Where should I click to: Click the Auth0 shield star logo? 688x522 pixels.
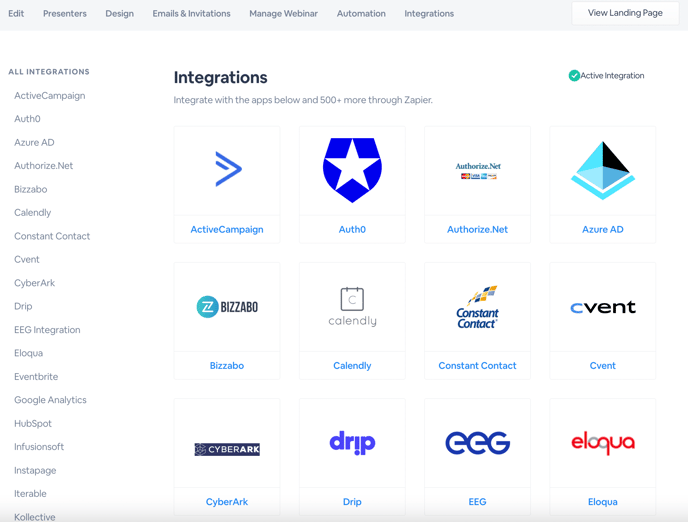pyautogui.click(x=352, y=170)
